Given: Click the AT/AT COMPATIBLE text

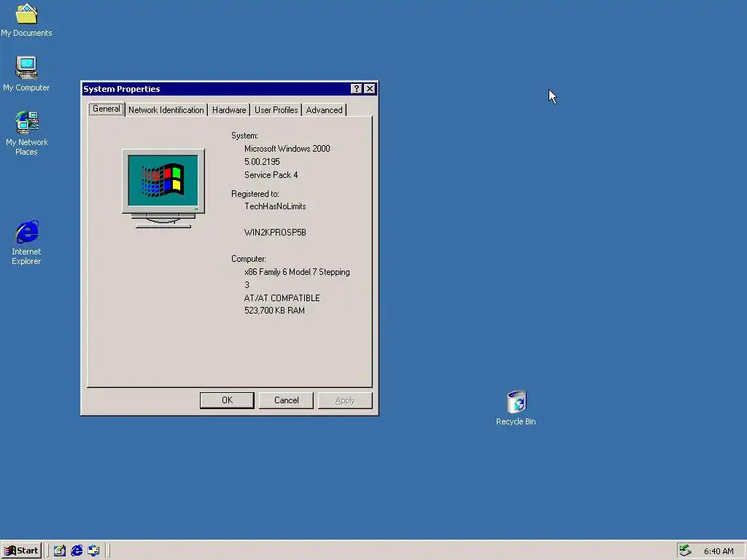Looking at the screenshot, I should pos(282,298).
